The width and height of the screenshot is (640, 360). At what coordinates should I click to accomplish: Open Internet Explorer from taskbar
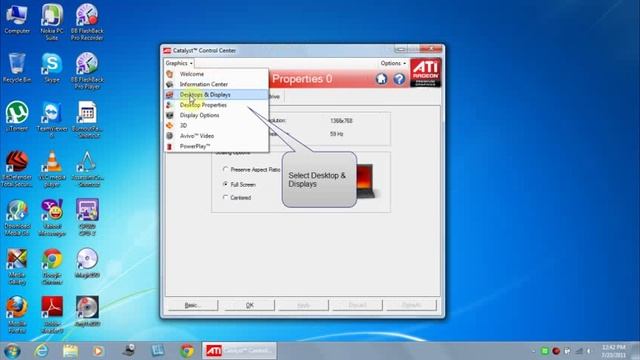[x=41, y=351]
